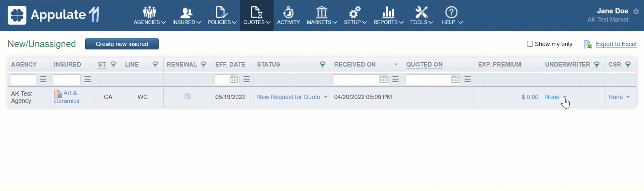Open the STATUS column green filter icon
Viewport: 644px width, 191px height.
point(323,64)
